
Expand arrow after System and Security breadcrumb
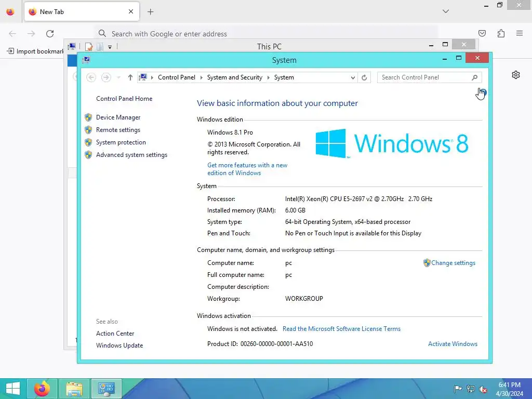[269, 78]
